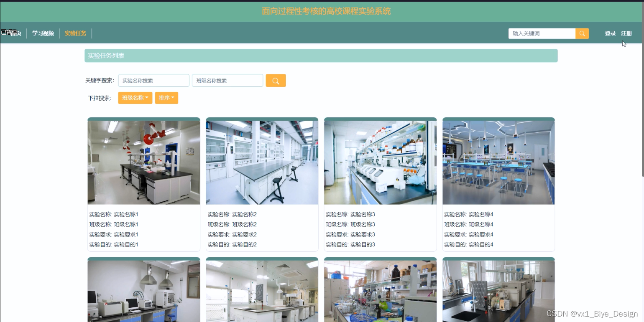Viewport: 644px width, 322px height.
Task: Click the text 班级名称: 班级名称3
Action: (x=350, y=225)
